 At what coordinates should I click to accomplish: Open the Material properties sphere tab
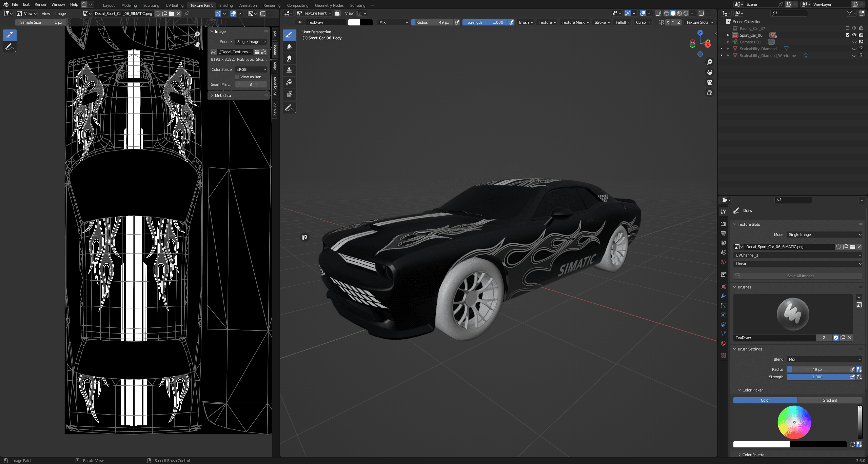[723, 343]
